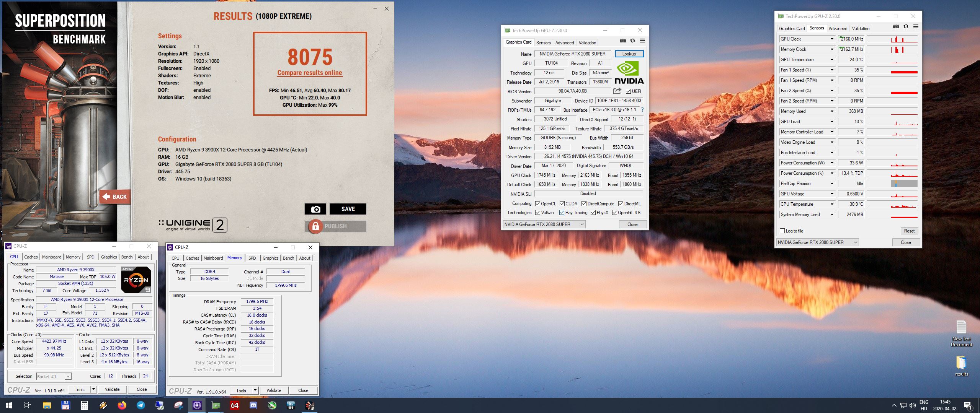The image size is (980, 413).
Task: Click the BIOS export arrow icon in GPU-Z
Action: (617, 91)
